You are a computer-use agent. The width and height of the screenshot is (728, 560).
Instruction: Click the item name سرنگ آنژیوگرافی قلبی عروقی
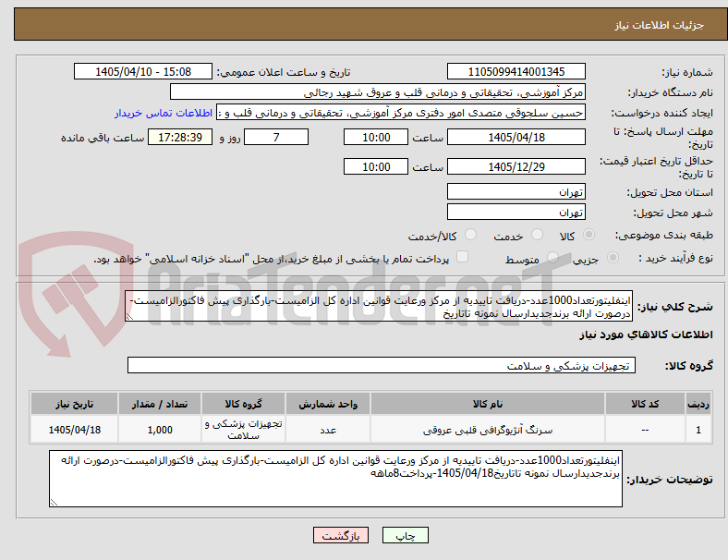[x=488, y=430]
